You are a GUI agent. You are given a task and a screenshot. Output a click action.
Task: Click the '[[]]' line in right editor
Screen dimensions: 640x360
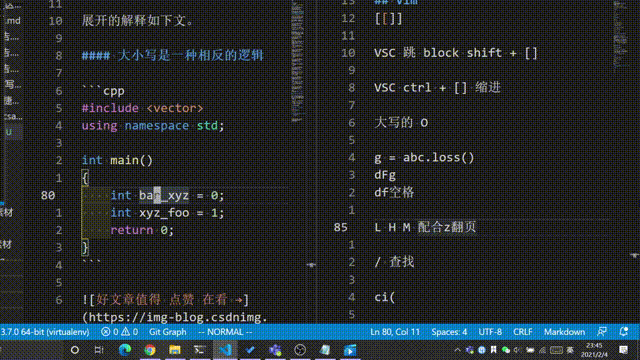pos(388,18)
